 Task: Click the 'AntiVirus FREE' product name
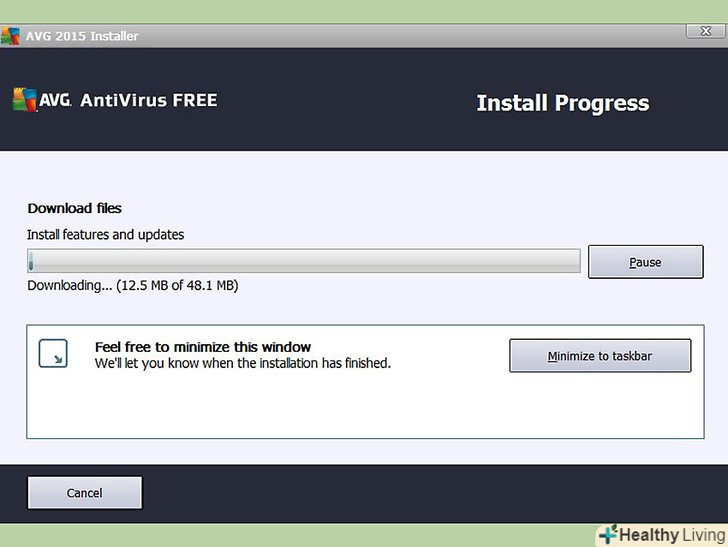tap(149, 100)
